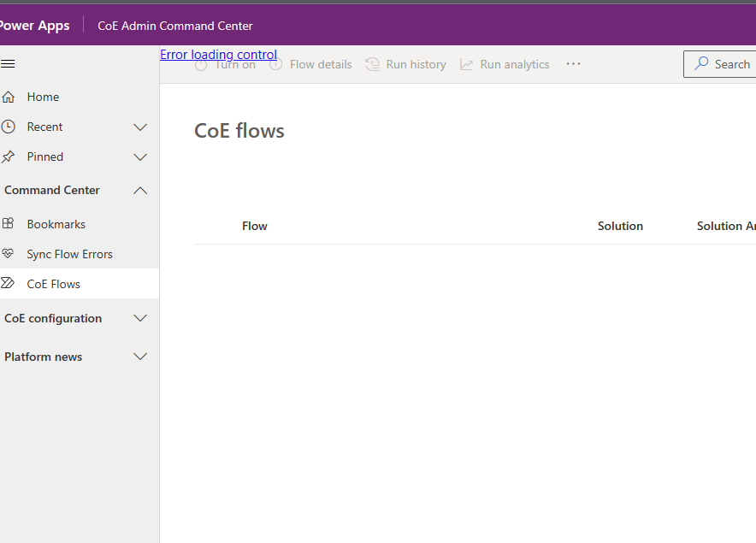Open Run analytics via its chart icon
The image size is (756, 543).
click(467, 64)
